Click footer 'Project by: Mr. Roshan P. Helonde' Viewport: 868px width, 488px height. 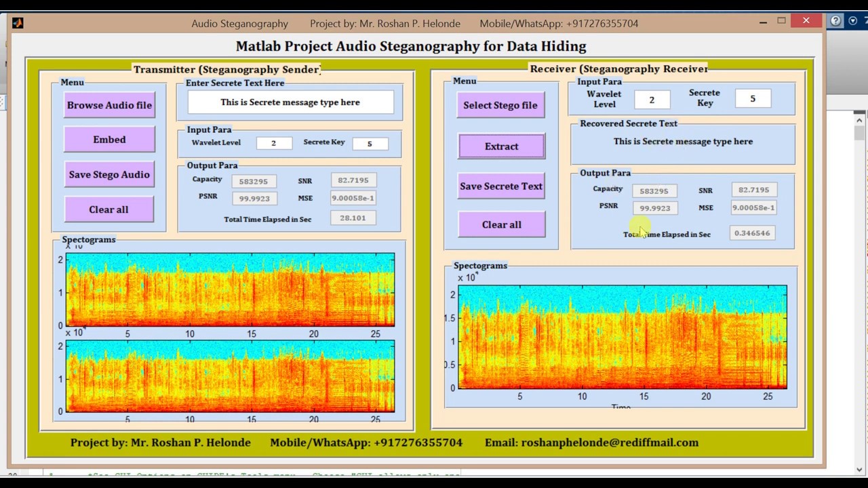pos(161,443)
